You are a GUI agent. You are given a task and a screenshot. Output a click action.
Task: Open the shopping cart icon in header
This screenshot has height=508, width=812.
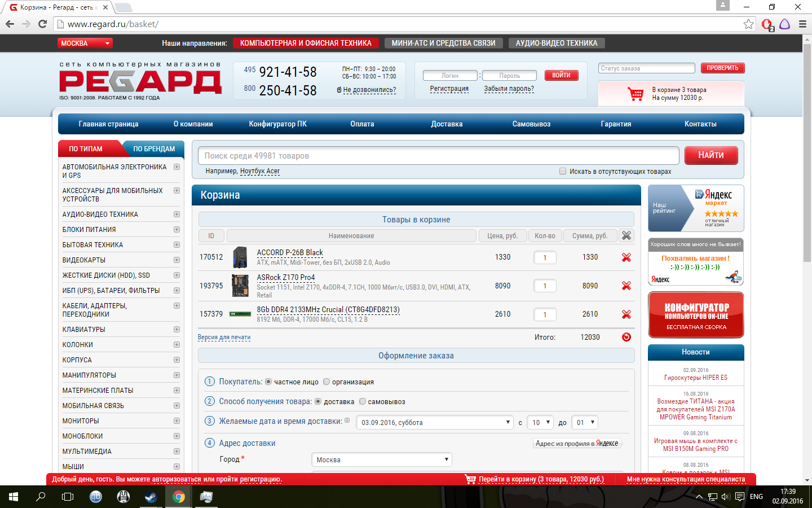[x=636, y=94]
